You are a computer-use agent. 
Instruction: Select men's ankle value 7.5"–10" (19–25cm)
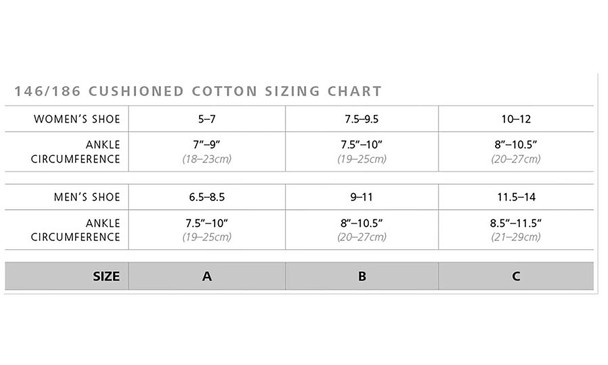(207, 230)
